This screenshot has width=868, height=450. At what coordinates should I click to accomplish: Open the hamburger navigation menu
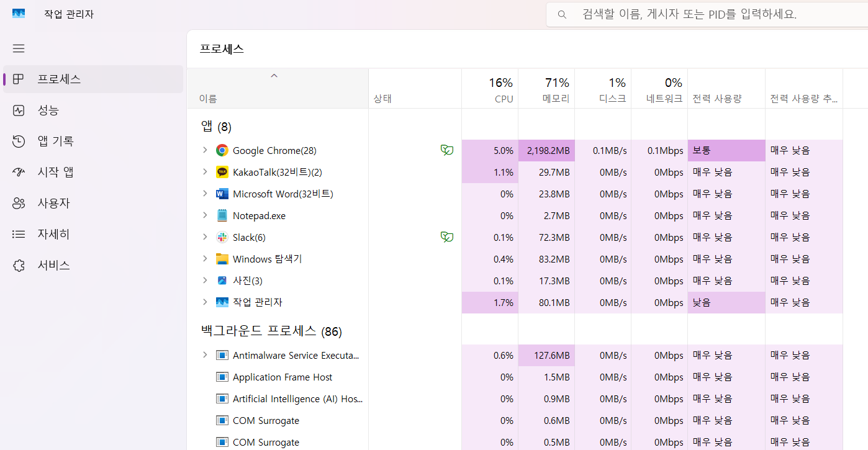coord(19,48)
